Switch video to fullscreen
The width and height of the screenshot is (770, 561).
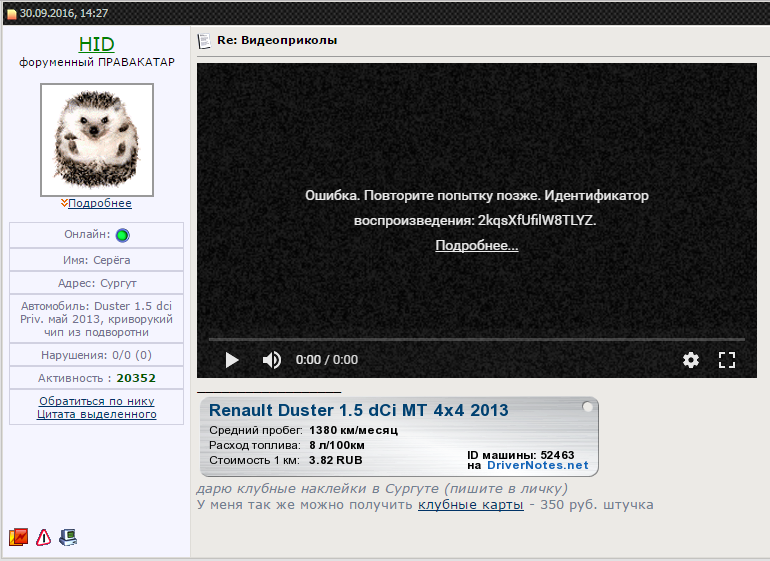[x=727, y=360]
